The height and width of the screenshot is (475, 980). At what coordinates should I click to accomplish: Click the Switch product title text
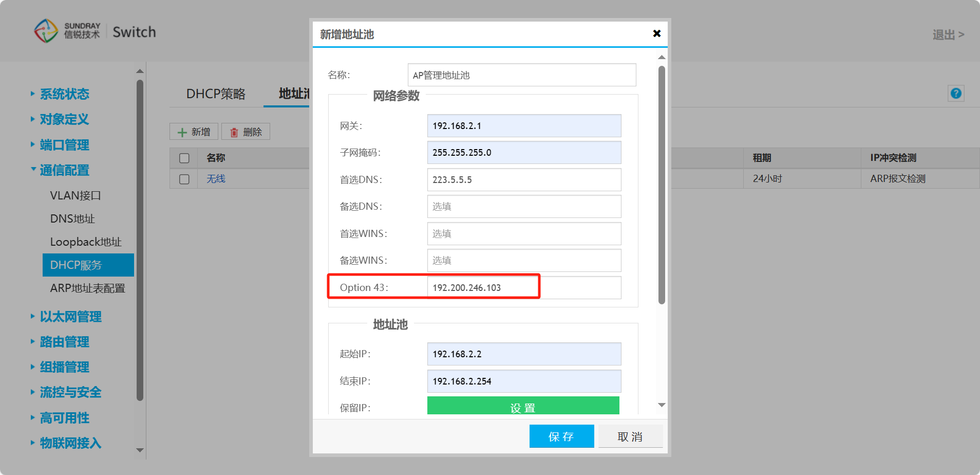coord(134,32)
